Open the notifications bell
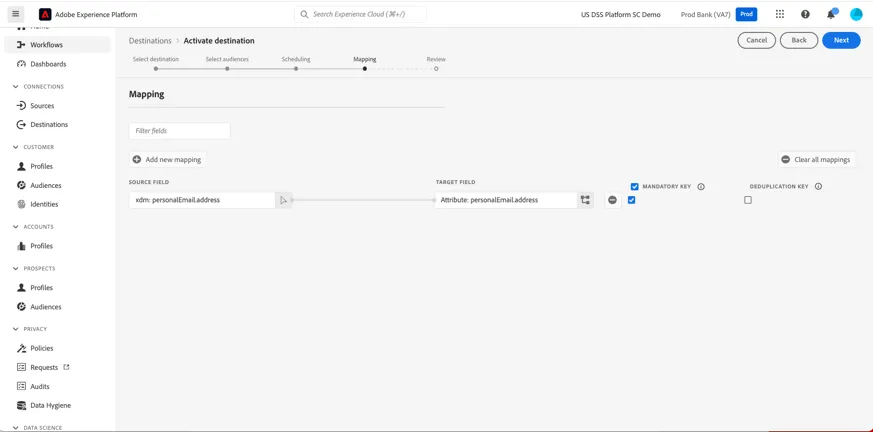 tap(831, 14)
